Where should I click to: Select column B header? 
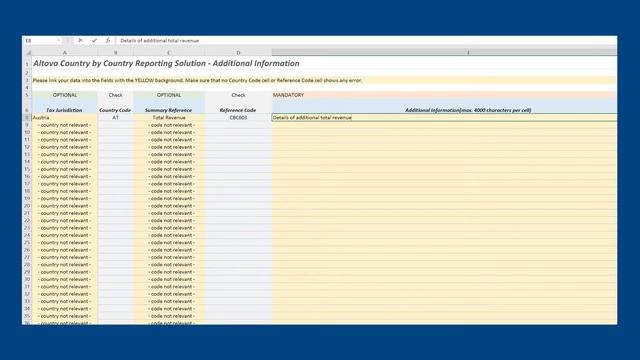[116, 53]
